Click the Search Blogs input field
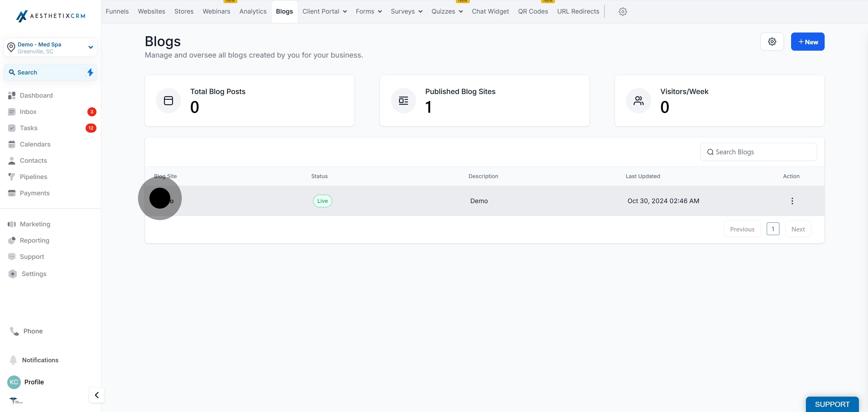 click(x=758, y=152)
